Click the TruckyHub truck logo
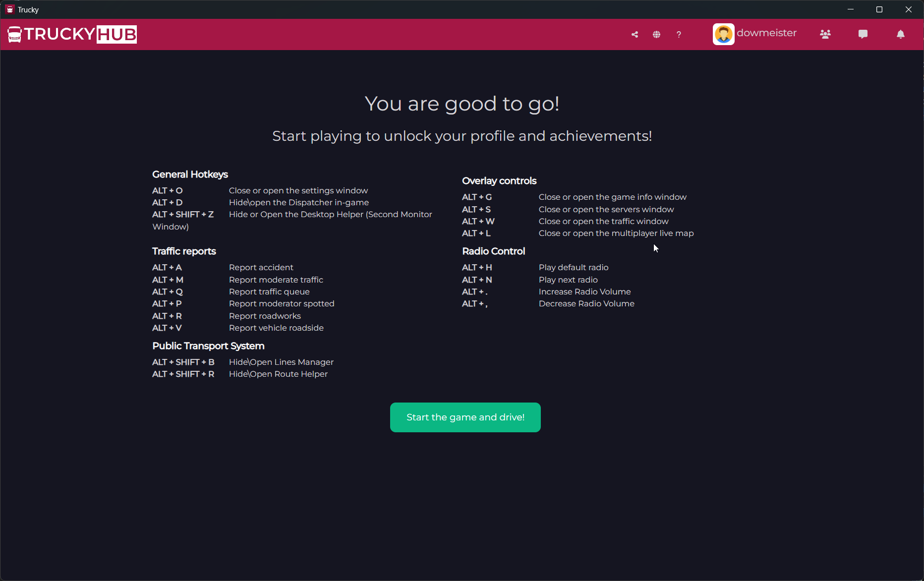 pos(14,34)
